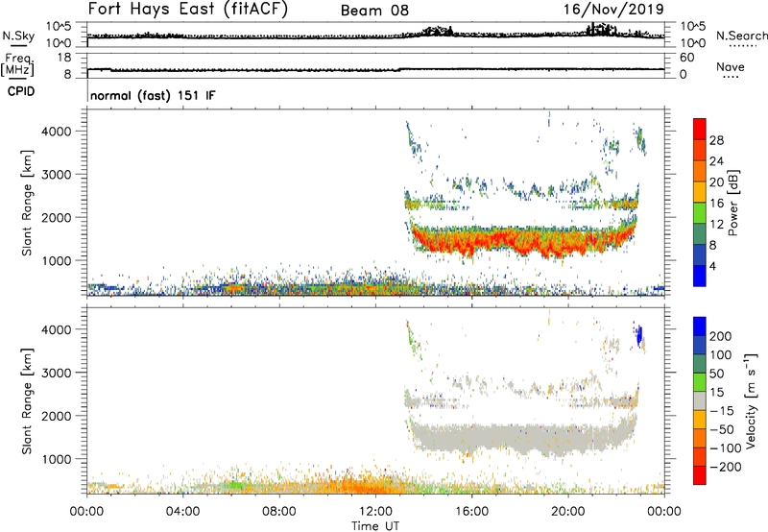
Task: Click the light green 12-16 dB power swatch
Action: click(x=700, y=212)
